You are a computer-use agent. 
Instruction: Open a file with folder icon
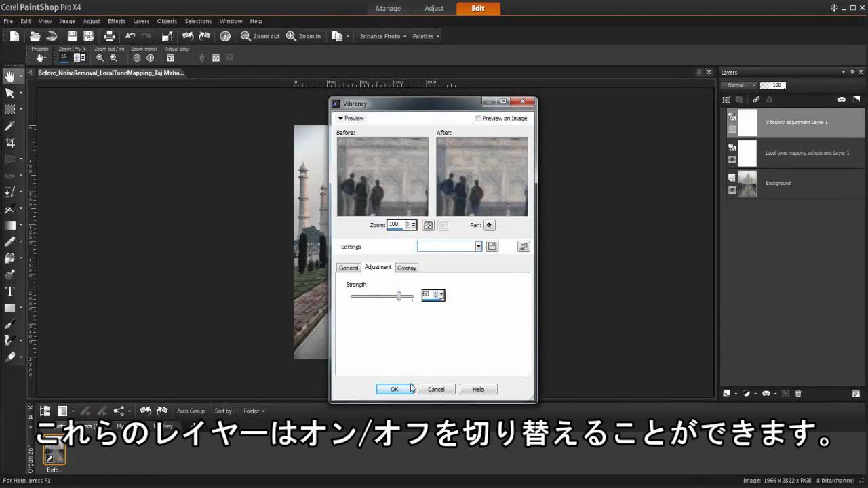click(35, 36)
